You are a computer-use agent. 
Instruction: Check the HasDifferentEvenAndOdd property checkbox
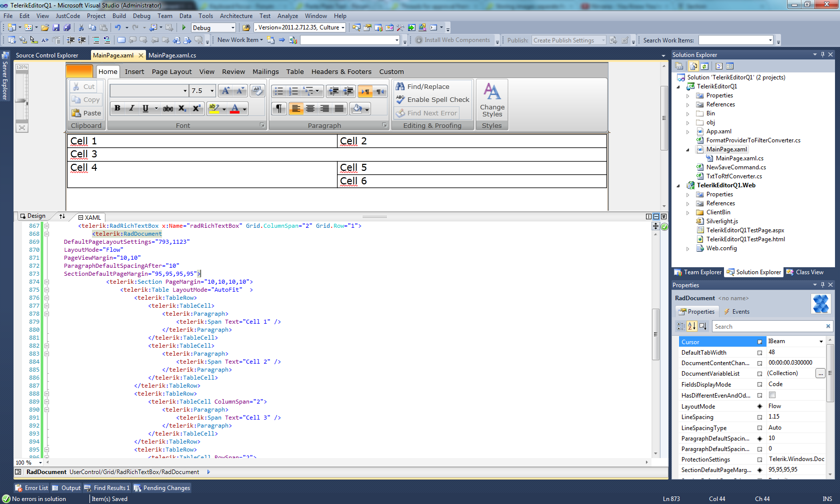point(772,395)
